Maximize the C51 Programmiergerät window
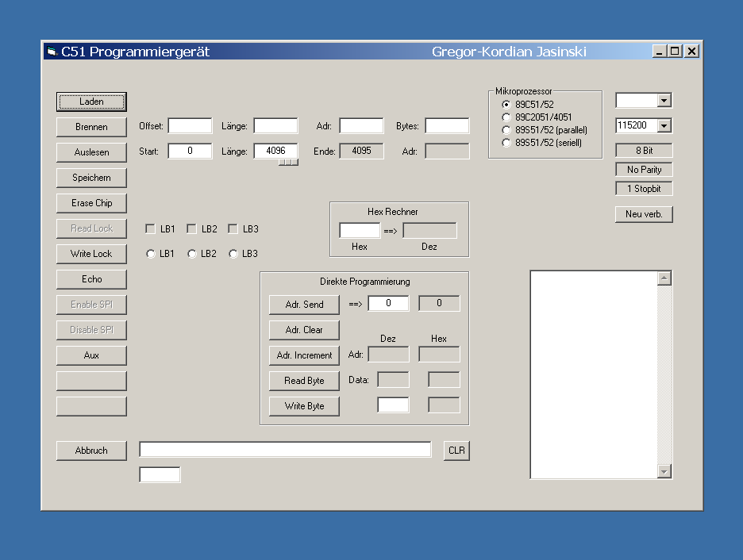Image resolution: width=743 pixels, height=560 pixels. pos(676,51)
